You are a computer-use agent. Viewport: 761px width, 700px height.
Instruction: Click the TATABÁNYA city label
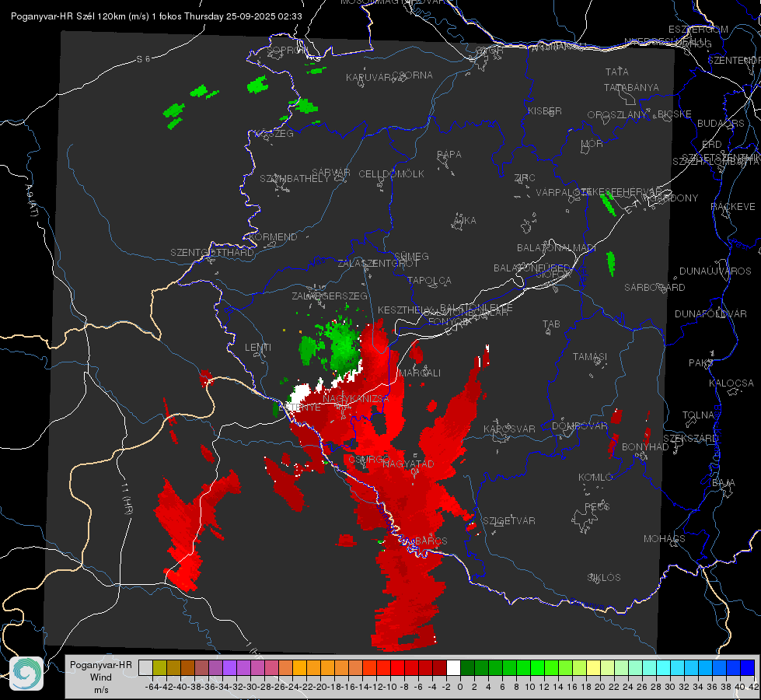click(631, 87)
